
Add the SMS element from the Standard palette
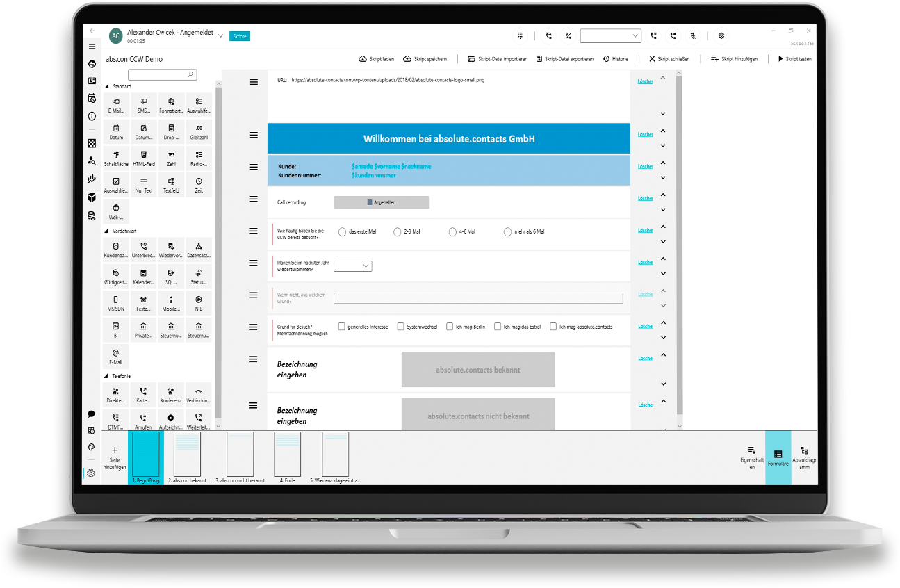(x=144, y=106)
